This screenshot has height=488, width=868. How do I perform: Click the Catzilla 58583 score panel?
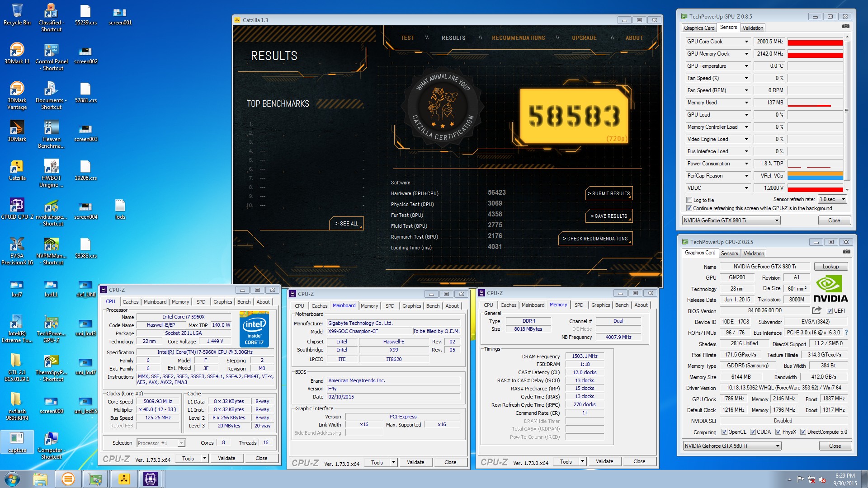(x=574, y=116)
